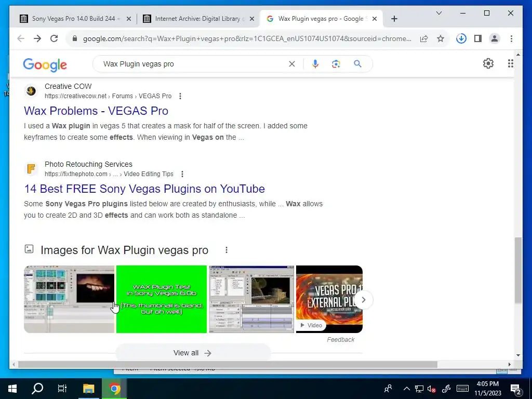Open more options for Images section
This screenshot has height=399, width=532.
click(227, 250)
